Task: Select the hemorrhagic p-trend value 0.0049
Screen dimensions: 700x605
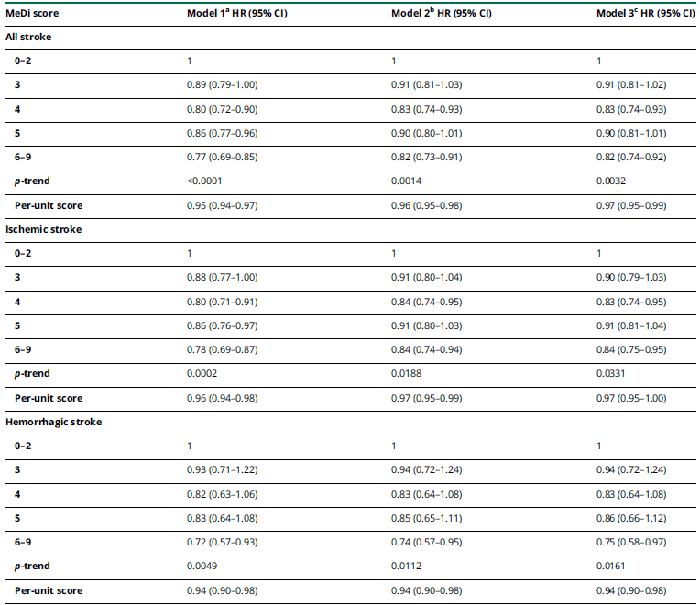Action: [x=202, y=566]
